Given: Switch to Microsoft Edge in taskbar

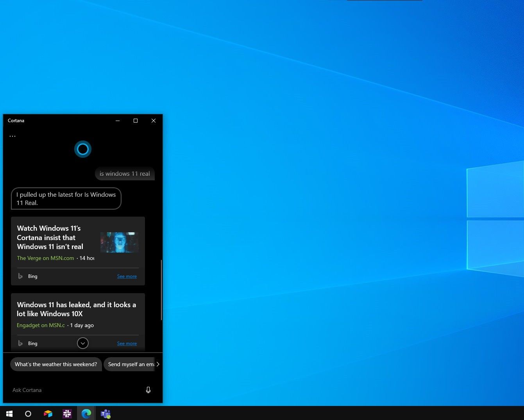Looking at the screenshot, I should click(x=86, y=414).
